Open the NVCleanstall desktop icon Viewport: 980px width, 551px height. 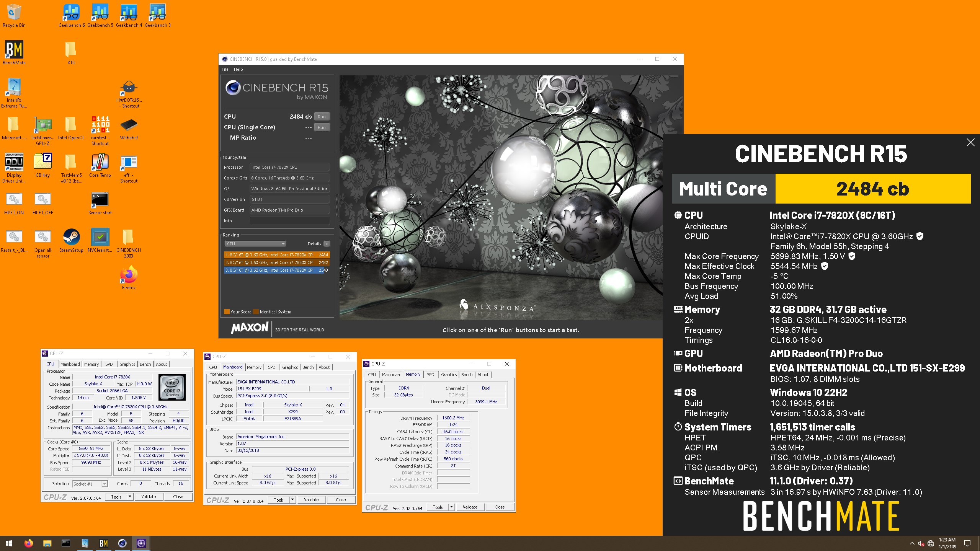coord(100,241)
